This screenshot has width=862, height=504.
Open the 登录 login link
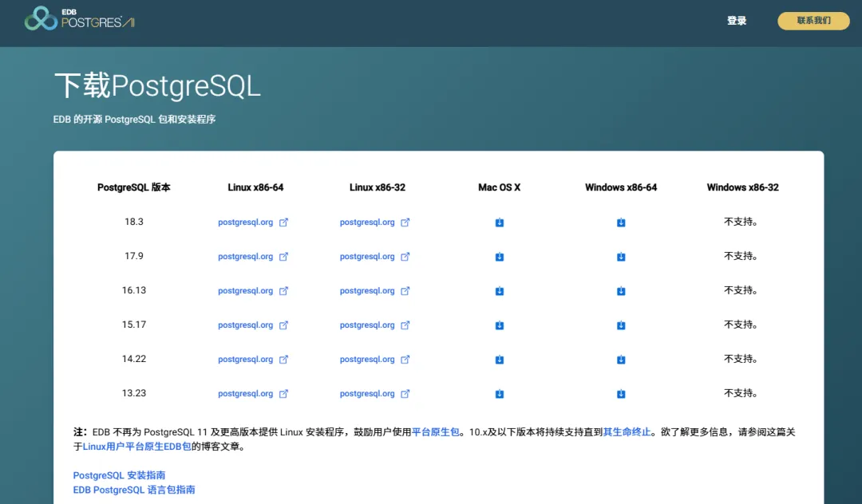pyautogui.click(x=737, y=21)
